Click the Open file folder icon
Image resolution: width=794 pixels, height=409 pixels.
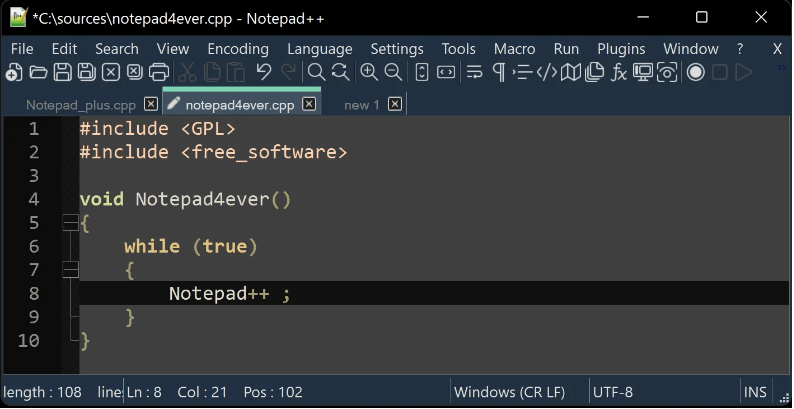pyautogui.click(x=38, y=72)
